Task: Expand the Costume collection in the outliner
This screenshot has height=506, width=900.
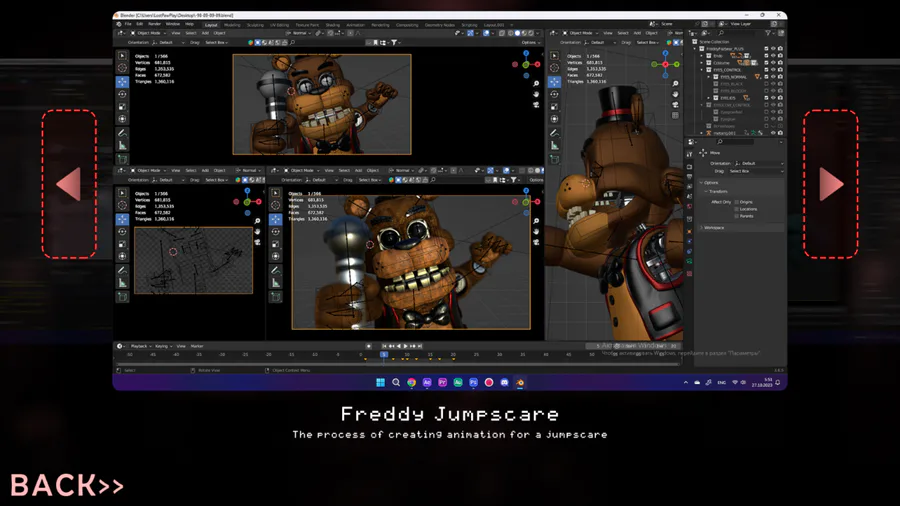Action: pyautogui.click(x=702, y=63)
